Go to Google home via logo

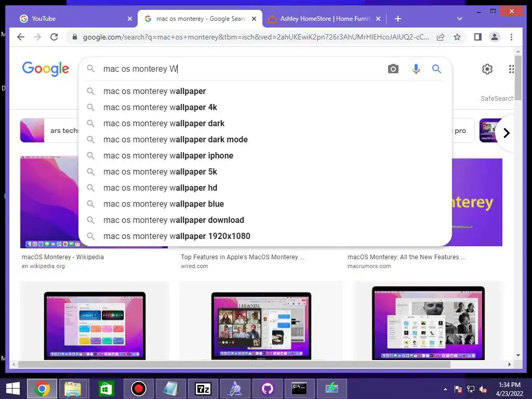[x=46, y=69]
